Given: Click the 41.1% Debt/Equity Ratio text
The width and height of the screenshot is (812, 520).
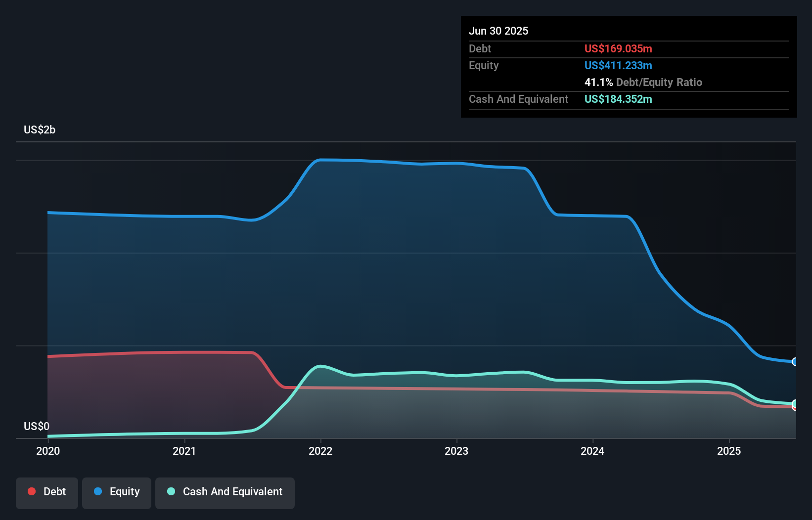Looking at the screenshot, I should (x=643, y=82).
